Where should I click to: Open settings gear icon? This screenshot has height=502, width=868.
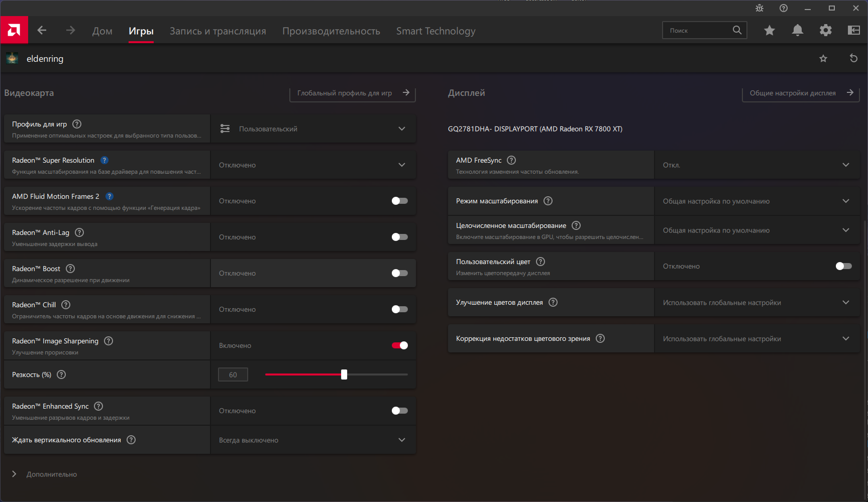(825, 31)
